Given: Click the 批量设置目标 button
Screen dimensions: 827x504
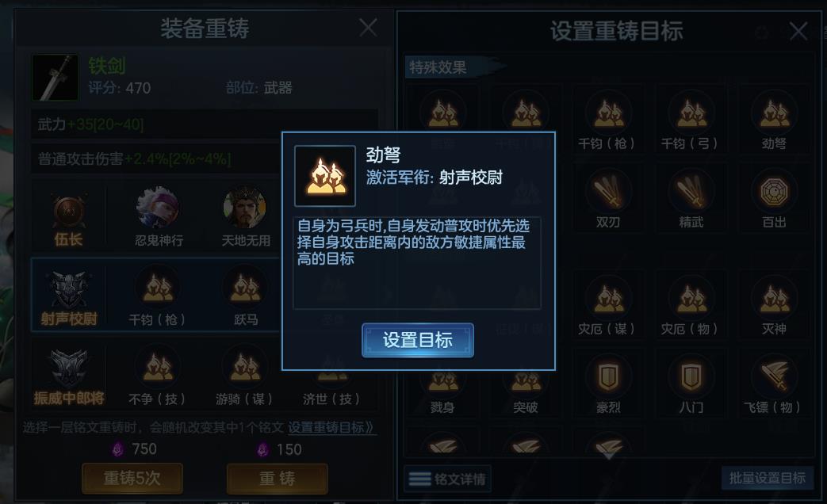Looking at the screenshot, I should pos(767,478).
